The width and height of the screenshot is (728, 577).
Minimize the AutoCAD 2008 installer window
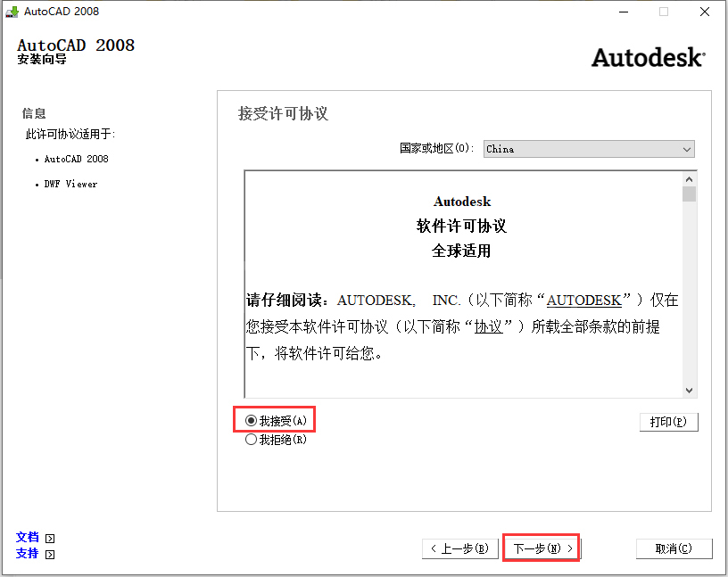(624, 12)
